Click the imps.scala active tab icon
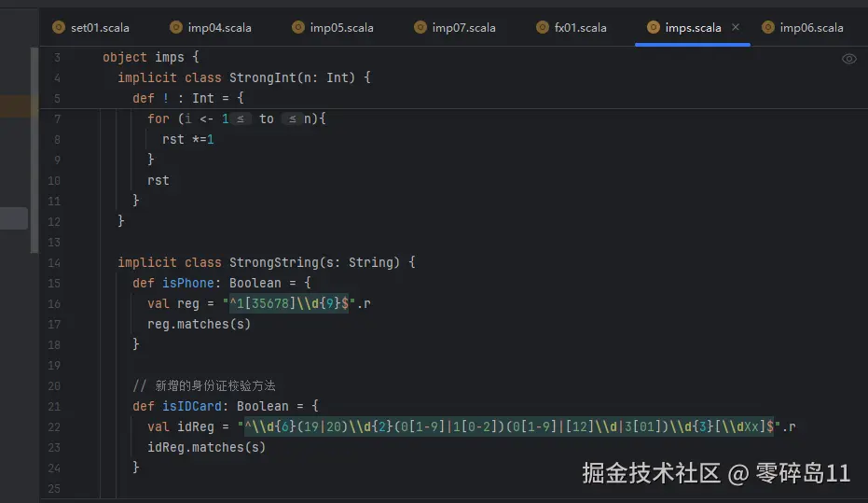The width and height of the screenshot is (868, 503). [x=654, y=28]
